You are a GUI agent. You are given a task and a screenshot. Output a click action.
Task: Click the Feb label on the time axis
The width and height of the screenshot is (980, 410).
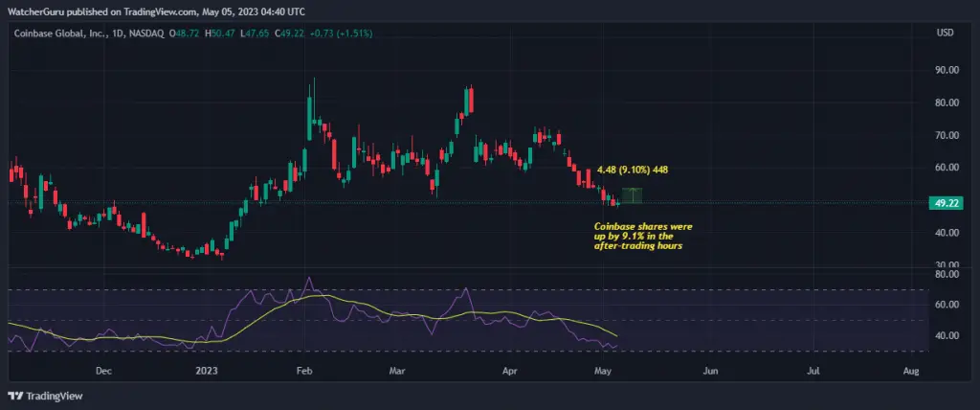pyautogui.click(x=305, y=370)
